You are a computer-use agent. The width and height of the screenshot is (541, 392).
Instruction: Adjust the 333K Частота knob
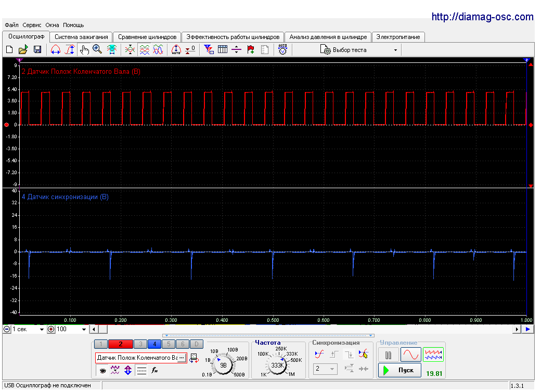[277, 365]
